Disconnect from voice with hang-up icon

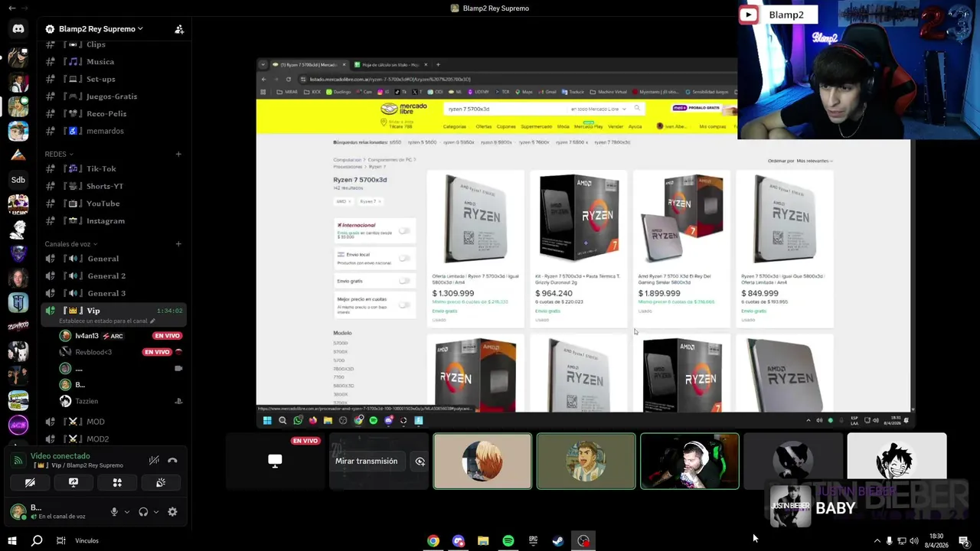[x=172, y=461]
